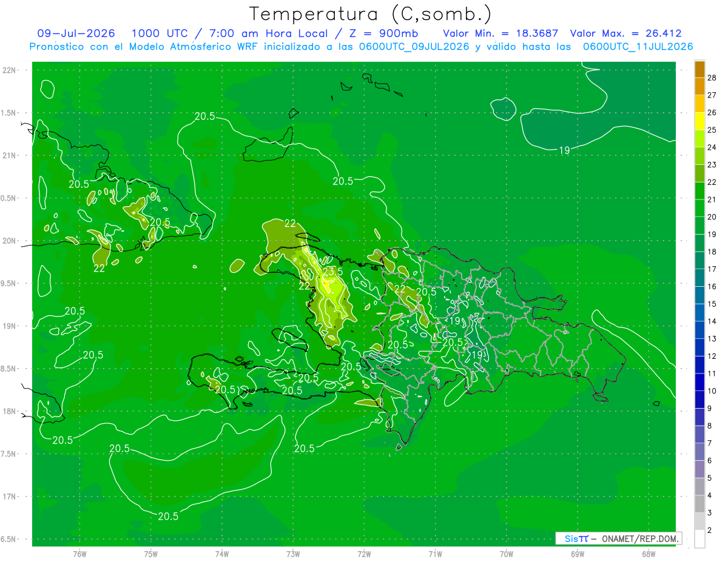This screenshot has height=562, width=728.
Task: Click latitude axis label "22N"
Action: (x=8, y=70)
